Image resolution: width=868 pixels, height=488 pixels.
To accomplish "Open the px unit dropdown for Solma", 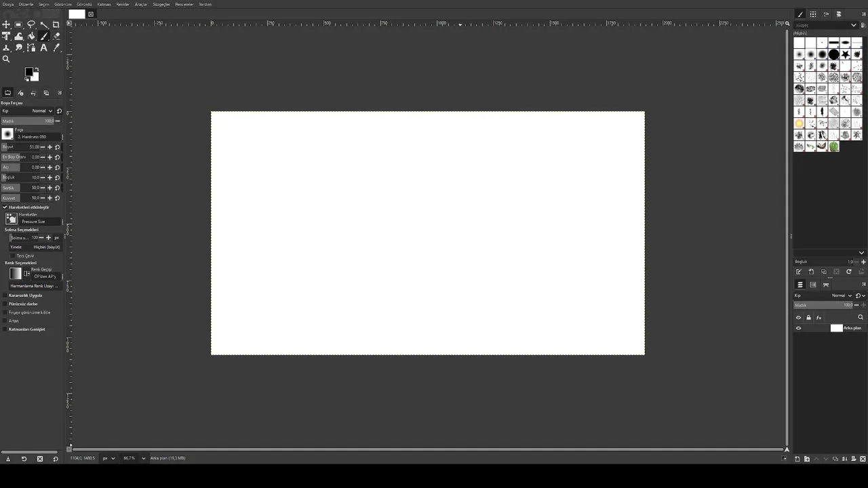I will (57, 238).
